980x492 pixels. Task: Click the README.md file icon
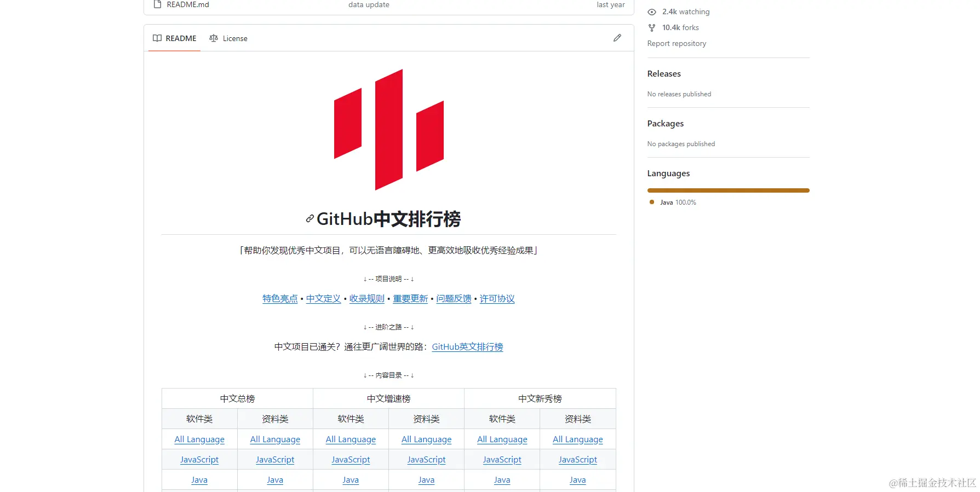tap(157, 4)
